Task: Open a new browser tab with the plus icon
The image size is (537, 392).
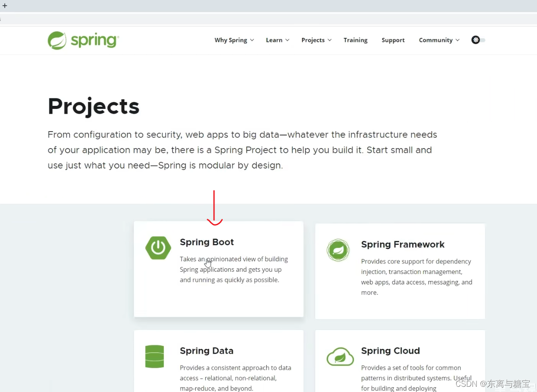Action: [x=5, y=5]
